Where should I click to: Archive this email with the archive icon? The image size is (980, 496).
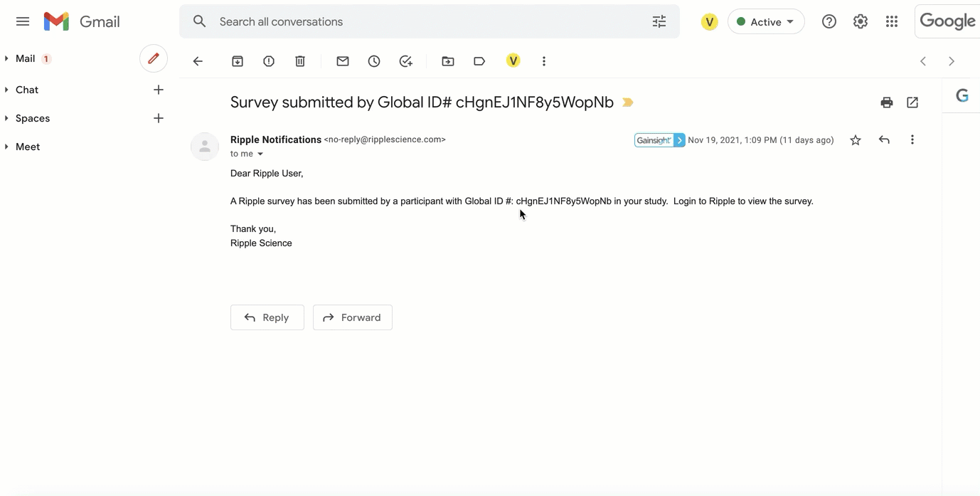pyautogui.click(x=238, y=61)
